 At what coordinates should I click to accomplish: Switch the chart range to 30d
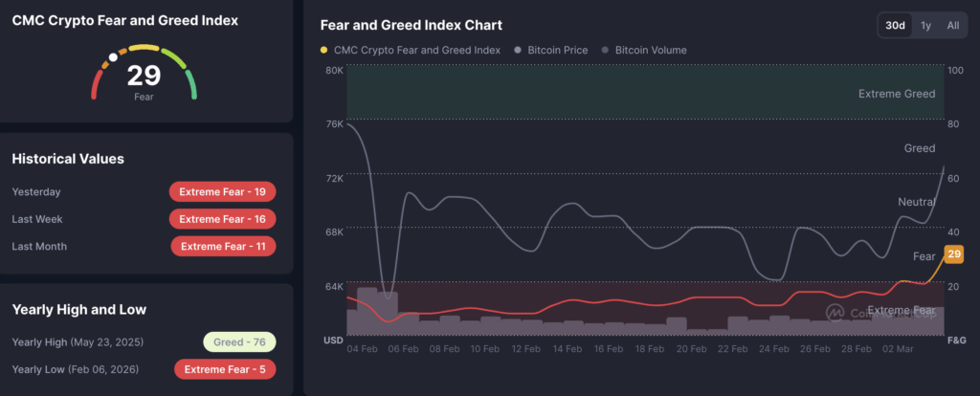click(x=895, y=26)
